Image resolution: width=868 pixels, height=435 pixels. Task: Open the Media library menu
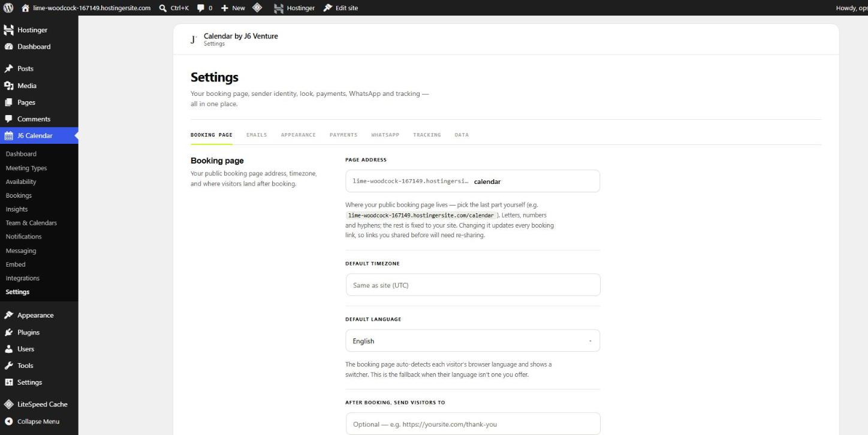coord(39,86)
